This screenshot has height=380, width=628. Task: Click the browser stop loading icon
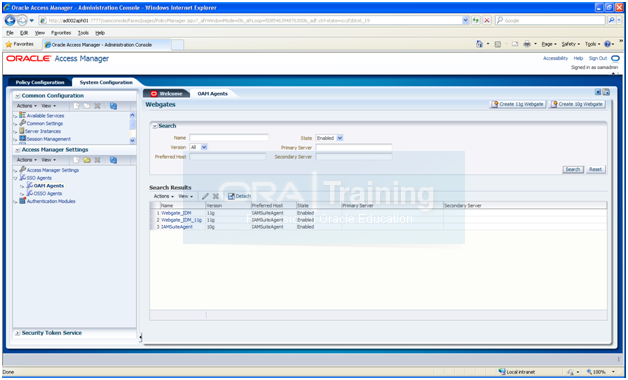(487, 20)
